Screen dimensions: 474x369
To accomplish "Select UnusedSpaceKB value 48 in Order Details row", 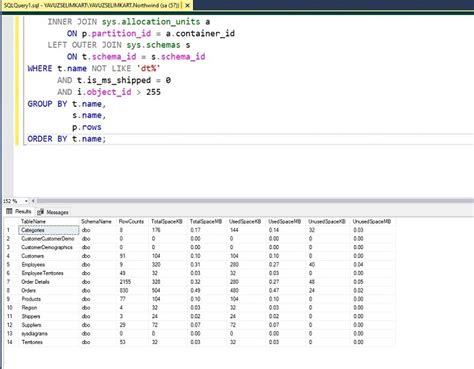I will click(328, 282).
